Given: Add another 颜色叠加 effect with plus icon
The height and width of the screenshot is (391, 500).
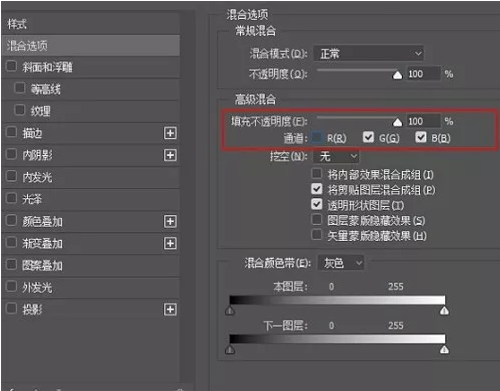Looking at the screenshot, I should pyautogui.click(x=170, y=221).
